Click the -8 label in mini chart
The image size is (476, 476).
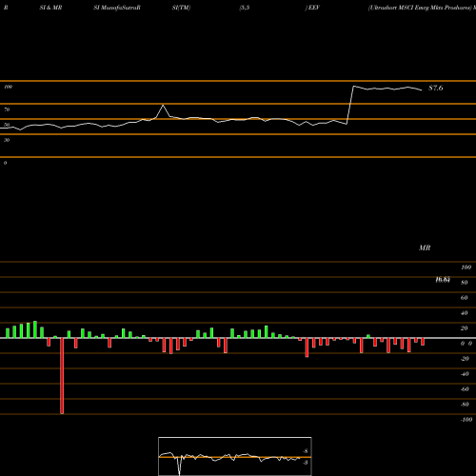(x=306, y=451)
